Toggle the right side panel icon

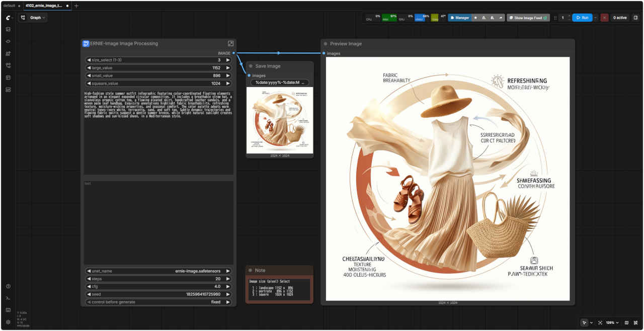point(636,18)
